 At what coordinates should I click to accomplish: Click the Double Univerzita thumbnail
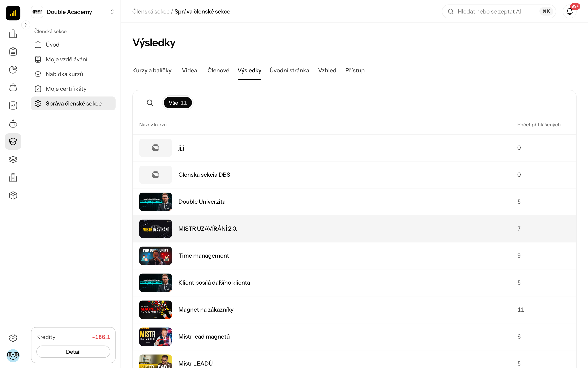(156, 202)
